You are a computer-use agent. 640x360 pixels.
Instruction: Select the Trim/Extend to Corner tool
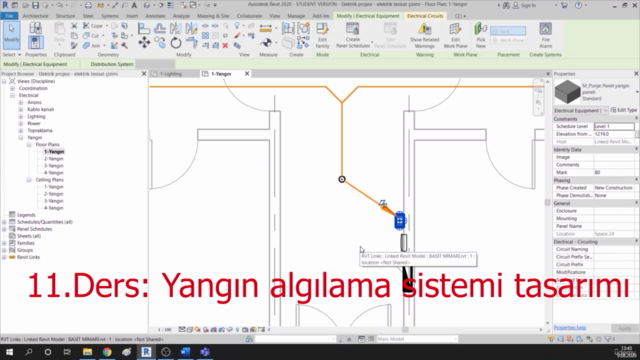click(191, 42)
